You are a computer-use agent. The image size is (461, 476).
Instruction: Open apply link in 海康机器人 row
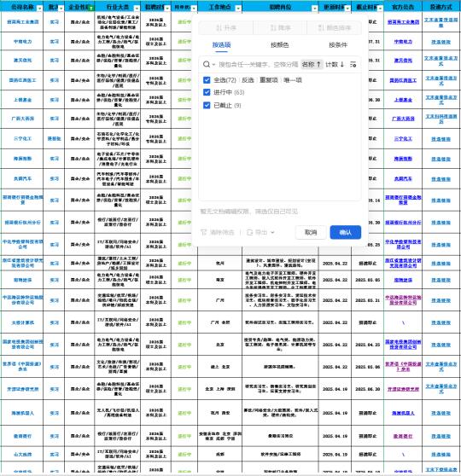coord(441,413)
